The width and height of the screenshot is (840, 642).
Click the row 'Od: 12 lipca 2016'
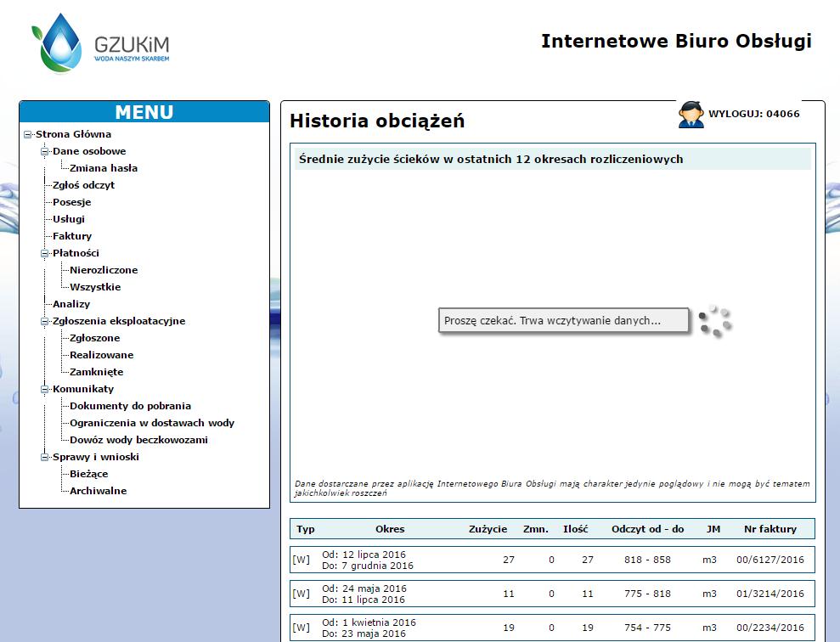tap(552, 560)
